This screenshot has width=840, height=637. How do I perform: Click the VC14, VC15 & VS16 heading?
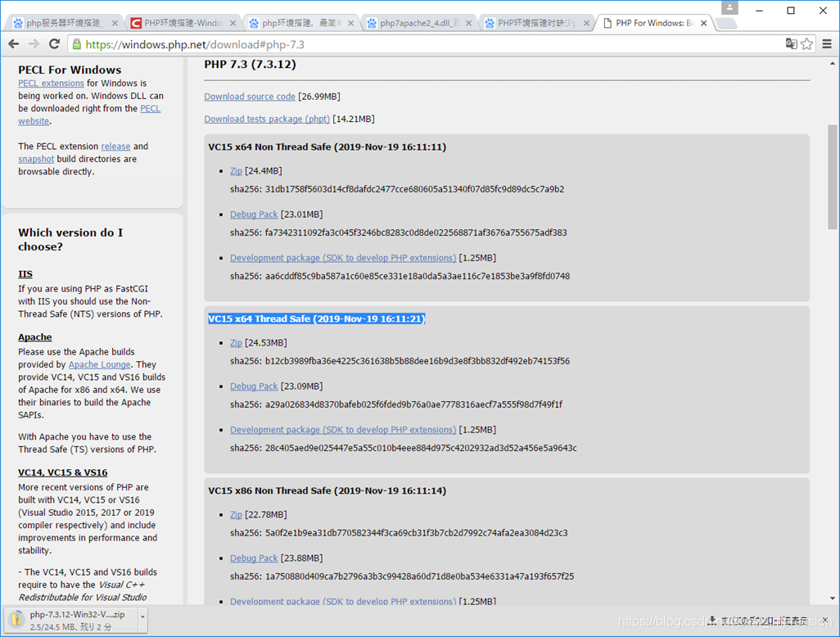tap(63, 472)
